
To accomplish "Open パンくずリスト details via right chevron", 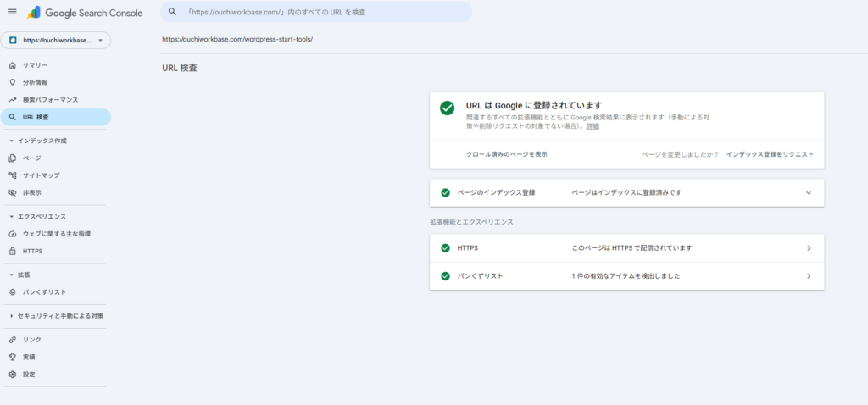I will 808,275.
